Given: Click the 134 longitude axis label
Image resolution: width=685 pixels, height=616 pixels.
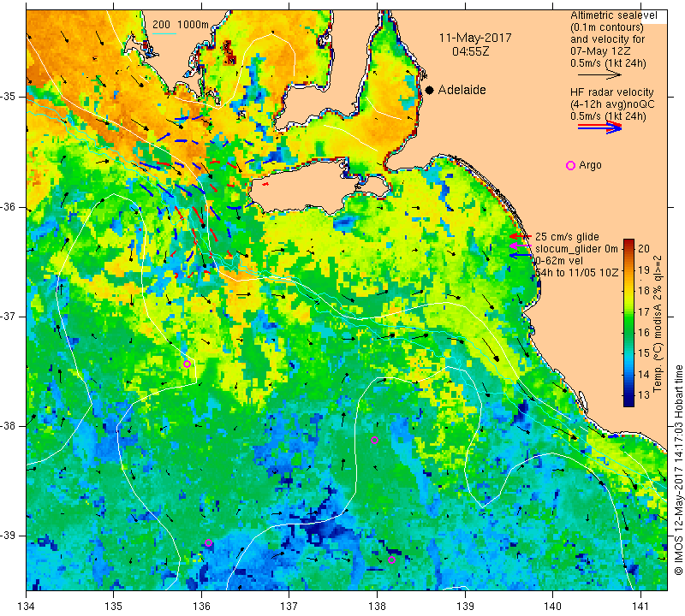Looking at the screenshot, I should click(x=27, y=607).
